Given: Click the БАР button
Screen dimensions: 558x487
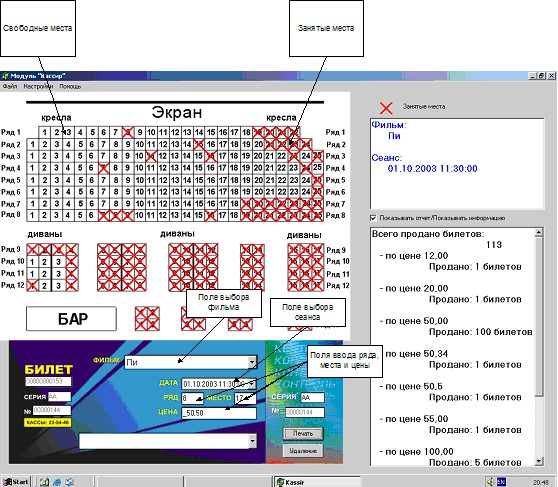Looking at the screenshot, I should click(71, 319).
